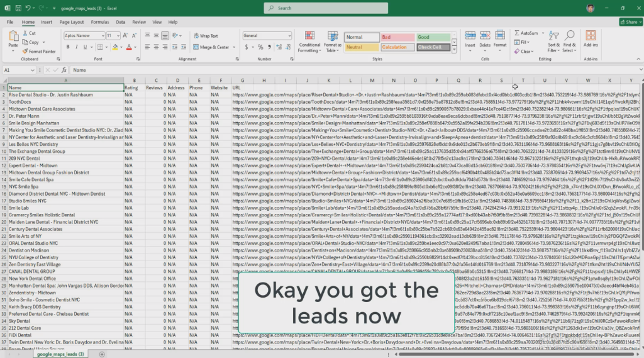
Task: Open Conditional Formatting in the ribbon
Action: [x=309, y=42]
